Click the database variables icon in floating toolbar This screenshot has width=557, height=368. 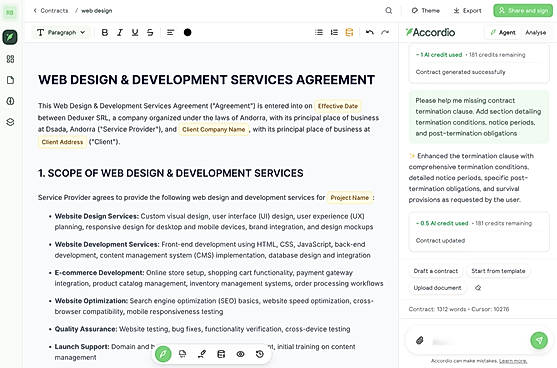[x=221, y=354]
